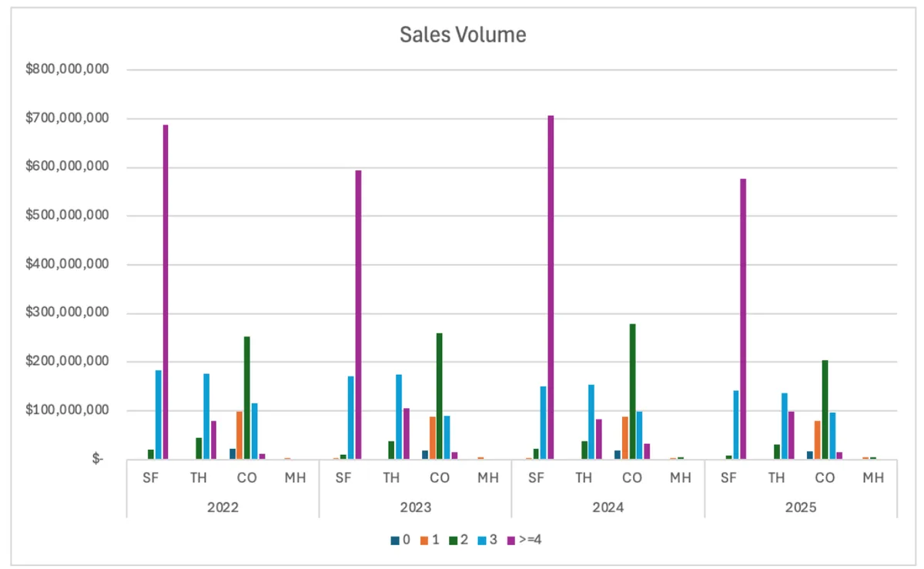Select the purple TH bar for 2024

point(599,439)
